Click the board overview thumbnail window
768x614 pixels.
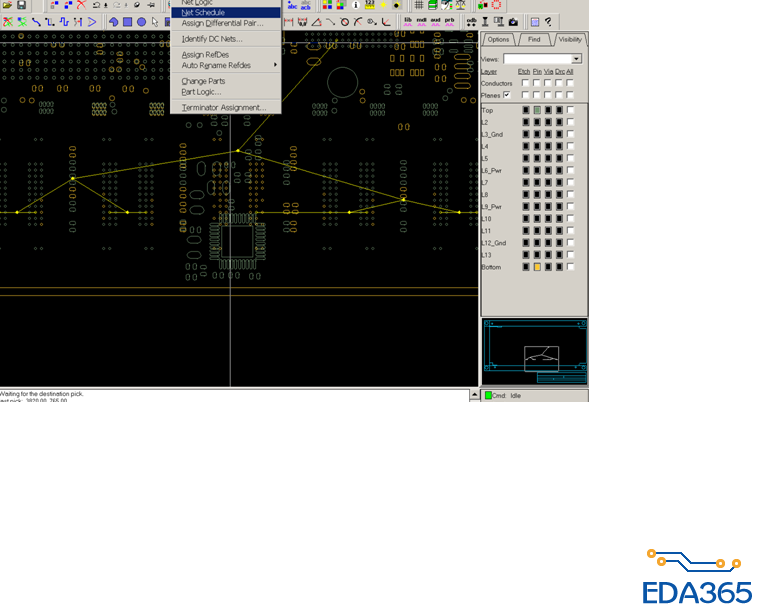coord(534,352)
